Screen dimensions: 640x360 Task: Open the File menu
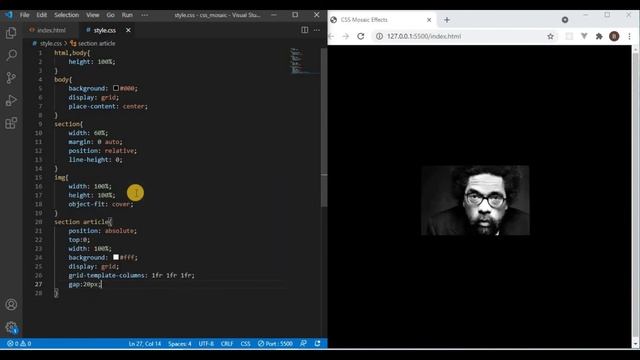coord(24,15)
